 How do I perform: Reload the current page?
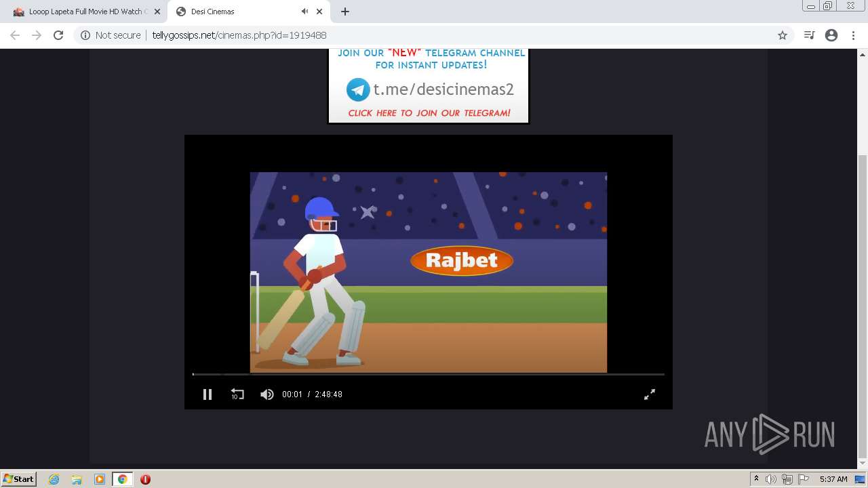(58, 35)
